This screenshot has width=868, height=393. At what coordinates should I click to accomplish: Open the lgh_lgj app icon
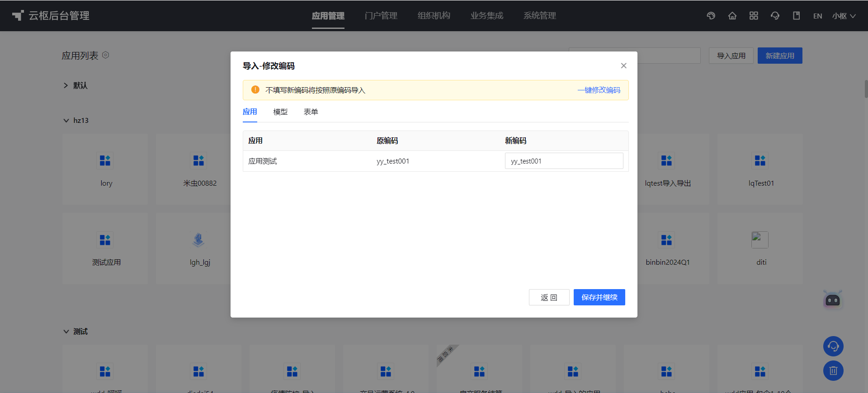[x=198, y=239]
